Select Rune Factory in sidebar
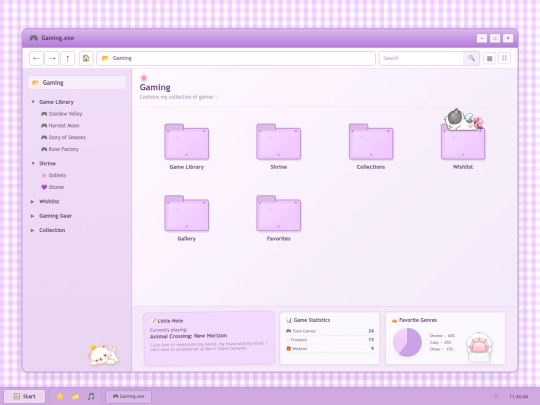The image size is (540, 405). 60,149
